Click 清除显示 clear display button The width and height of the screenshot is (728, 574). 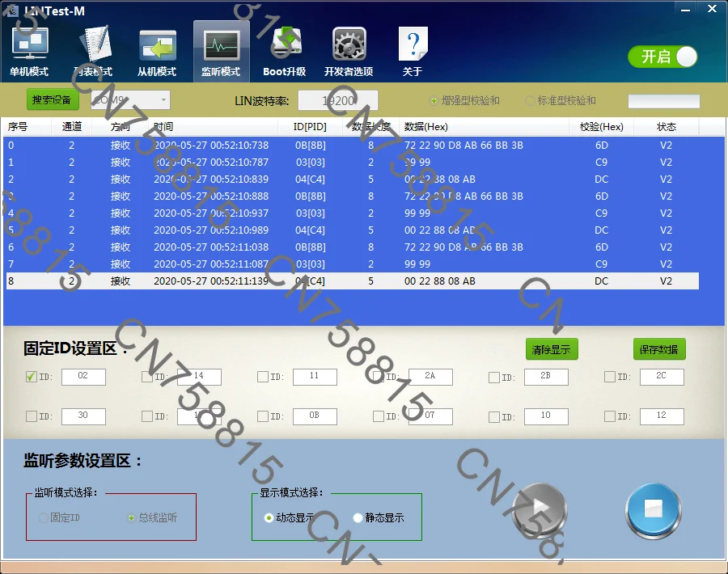552,349
